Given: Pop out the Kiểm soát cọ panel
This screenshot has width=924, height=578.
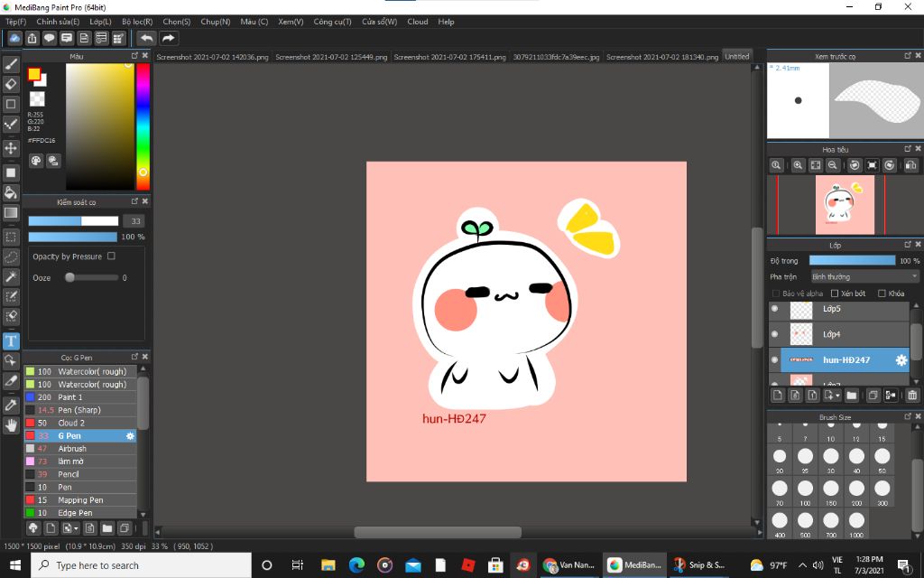Looking at the screenshot, I should click(x=134, y=201).
